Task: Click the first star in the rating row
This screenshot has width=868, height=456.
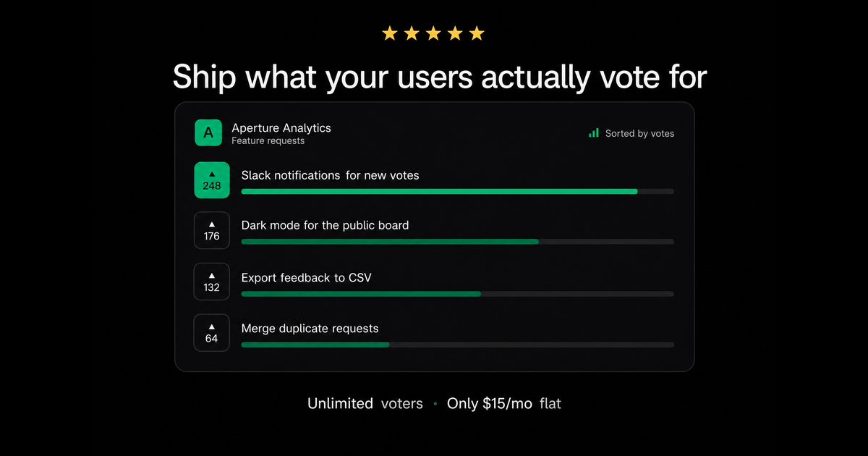Action: [x=390, y=33]
